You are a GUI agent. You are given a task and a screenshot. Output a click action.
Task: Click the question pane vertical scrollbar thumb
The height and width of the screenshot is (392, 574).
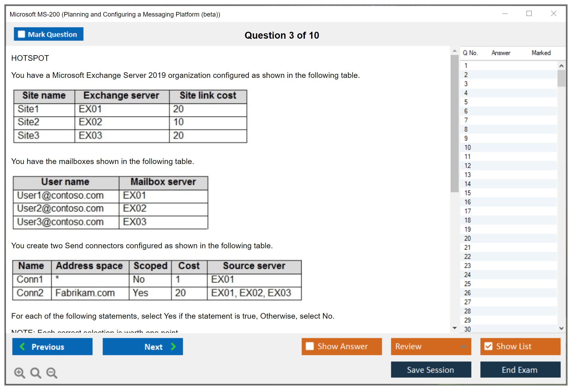[x=454, y=123]
